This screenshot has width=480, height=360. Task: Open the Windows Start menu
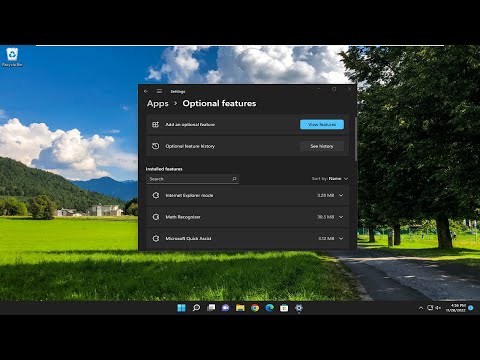pyautogui.click(x=181, y=308)
